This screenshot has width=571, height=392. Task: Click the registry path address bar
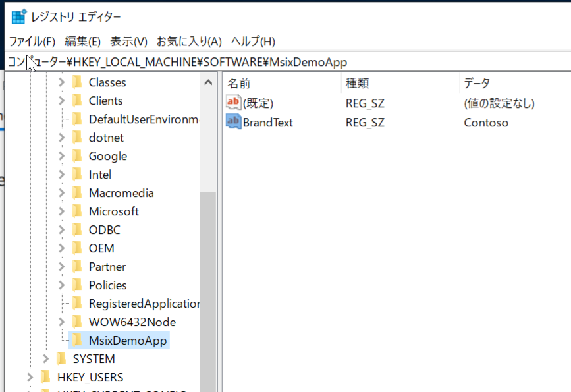point(288,62)
